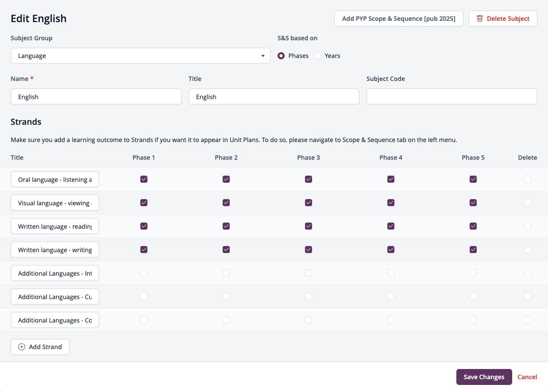Focus the Subject Code input field
The width and height of the screenshot is (548, 392).
(452, 96)
